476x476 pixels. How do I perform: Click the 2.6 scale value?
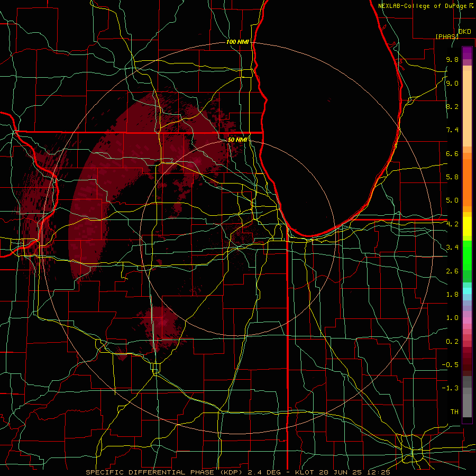[x=452, y=271]
